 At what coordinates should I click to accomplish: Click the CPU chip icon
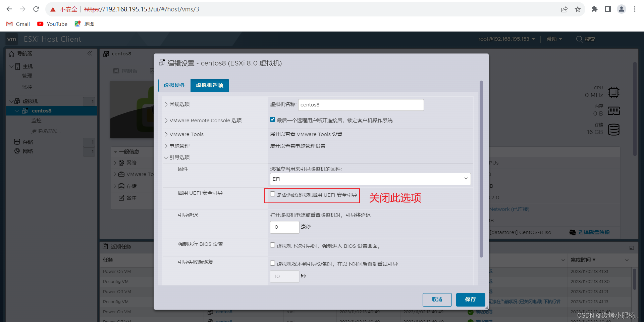click(613, 92)
